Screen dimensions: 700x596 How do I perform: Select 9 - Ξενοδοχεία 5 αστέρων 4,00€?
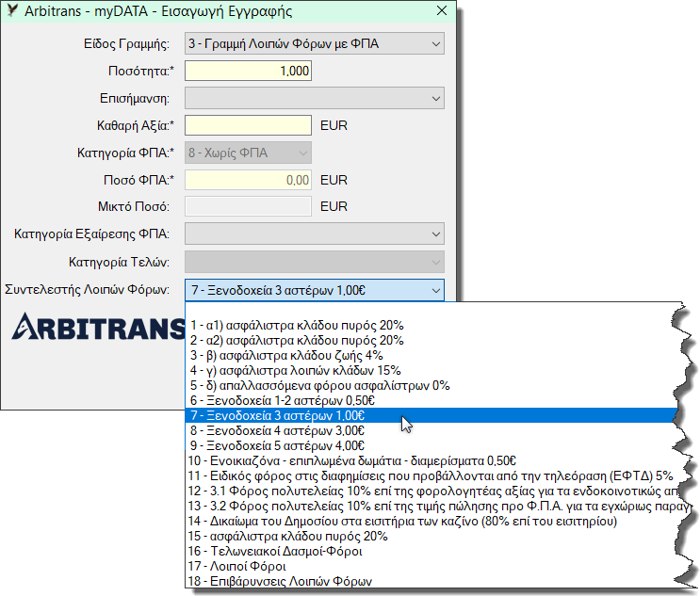tap(431, 445)
